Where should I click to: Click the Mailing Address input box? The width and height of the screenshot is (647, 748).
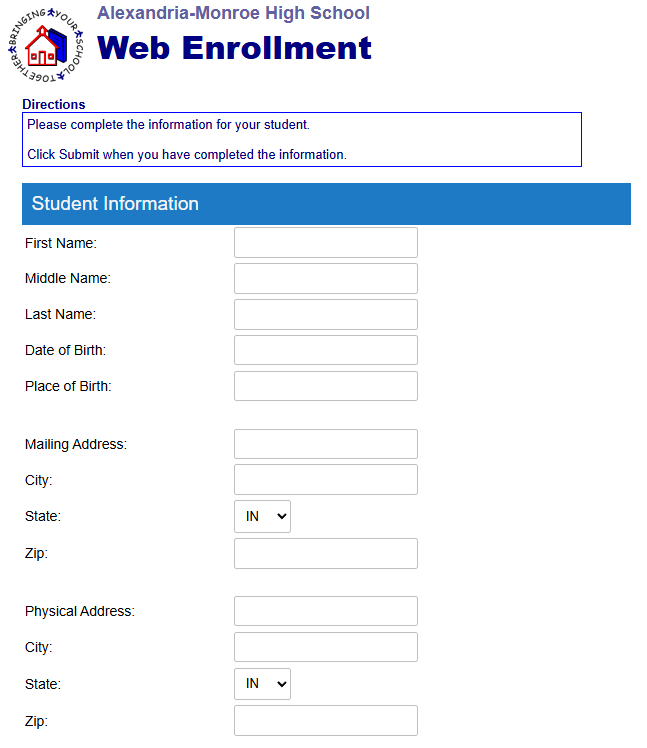click(325, 444)
